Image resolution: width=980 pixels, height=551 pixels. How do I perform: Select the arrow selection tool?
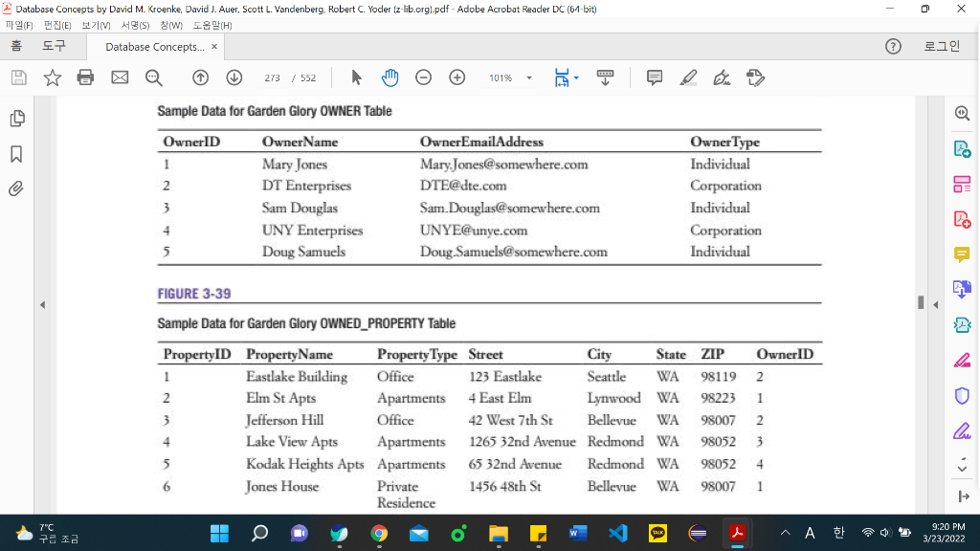[356, 77]
